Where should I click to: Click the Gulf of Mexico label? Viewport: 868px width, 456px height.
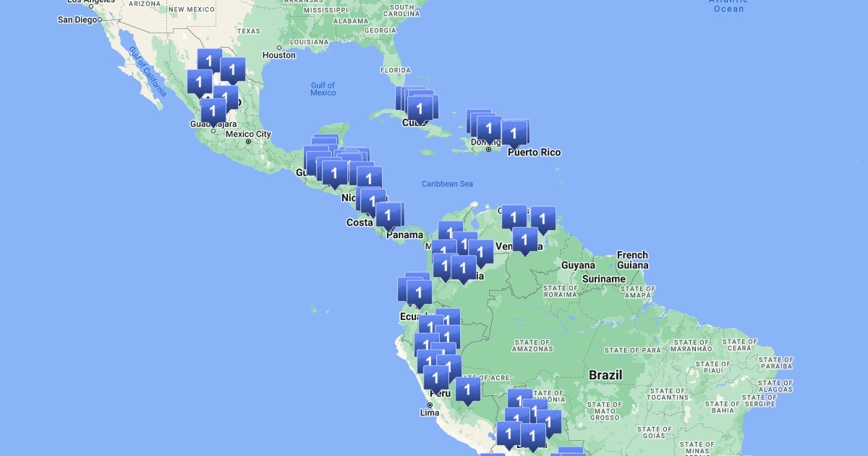coord(323,89)
